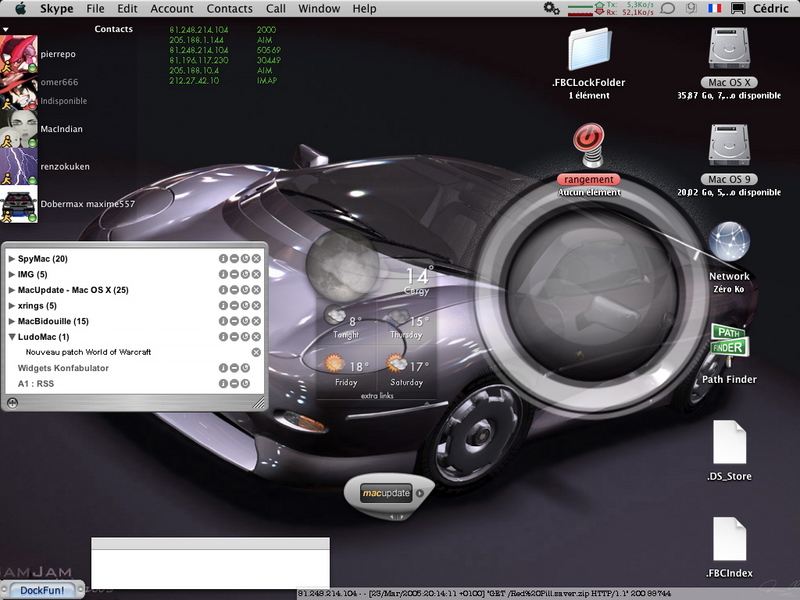The image size is (800, 600).
Task: Select the Widgets Konfabulator feed row
Action: coord(135,368)
